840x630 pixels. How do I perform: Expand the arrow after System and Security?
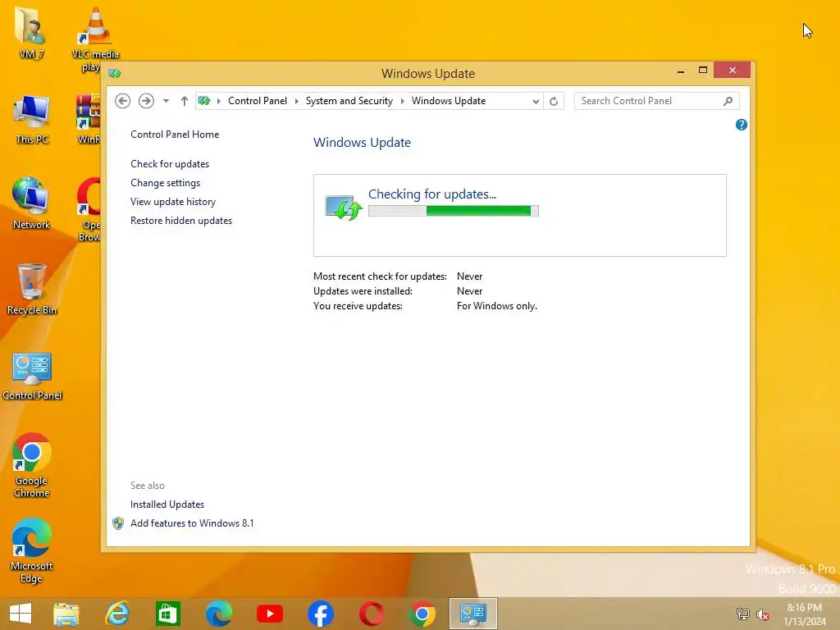402,101
